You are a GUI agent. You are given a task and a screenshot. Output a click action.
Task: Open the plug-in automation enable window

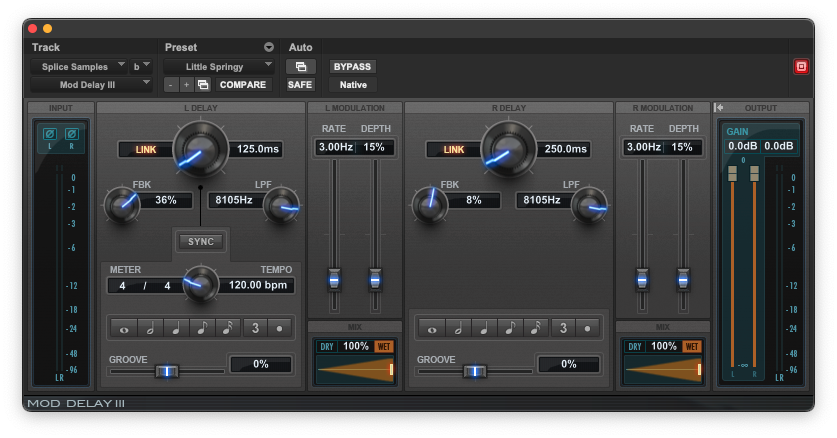pos(300,66)
